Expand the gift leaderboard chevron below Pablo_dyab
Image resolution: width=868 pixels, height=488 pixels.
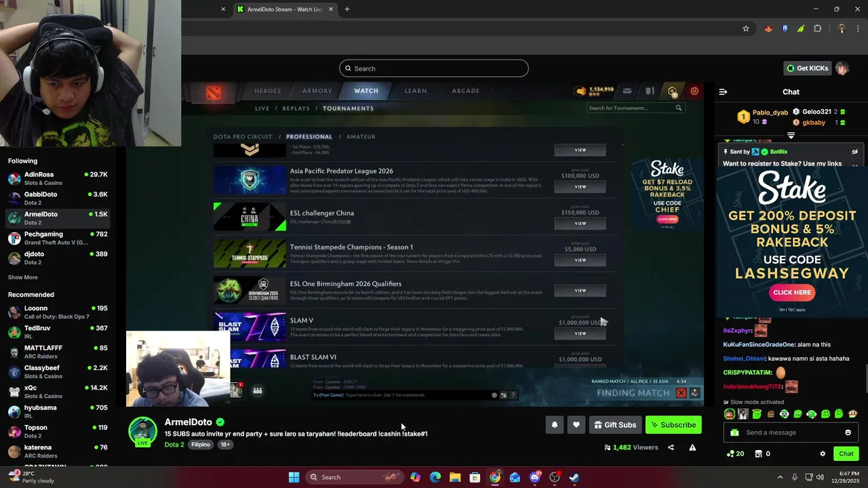point(791,136)
